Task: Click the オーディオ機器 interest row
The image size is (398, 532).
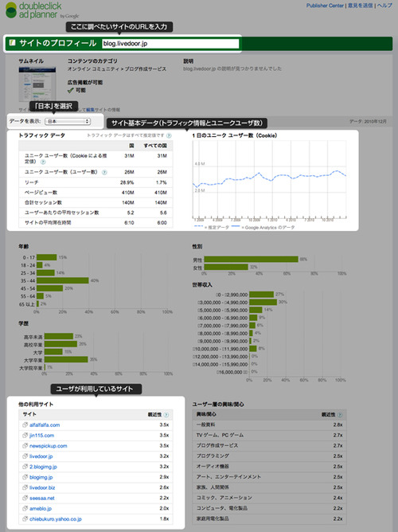Action: [x=269, y=467]
